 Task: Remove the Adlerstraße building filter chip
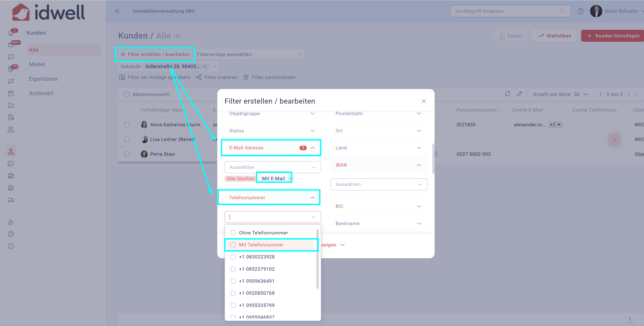[205, 66]
